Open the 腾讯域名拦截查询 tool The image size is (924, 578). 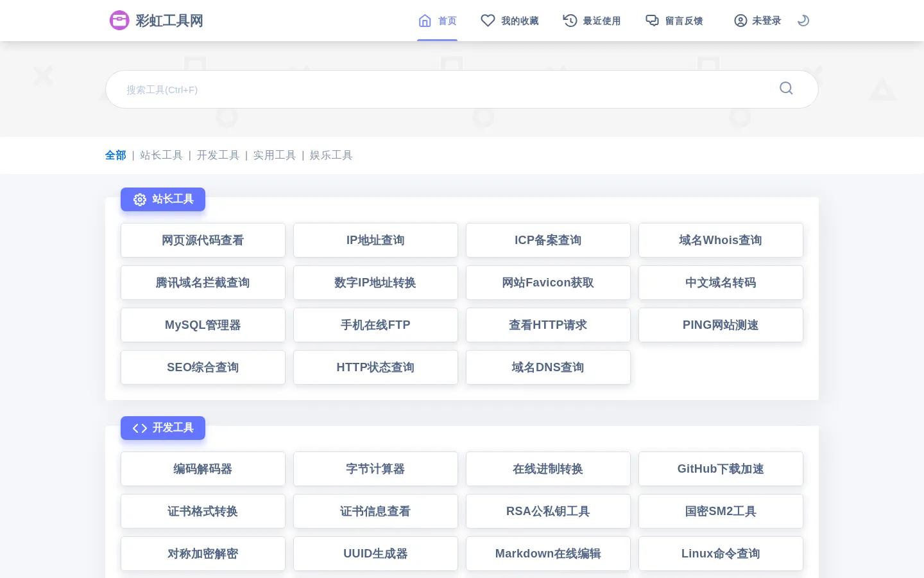203,283
